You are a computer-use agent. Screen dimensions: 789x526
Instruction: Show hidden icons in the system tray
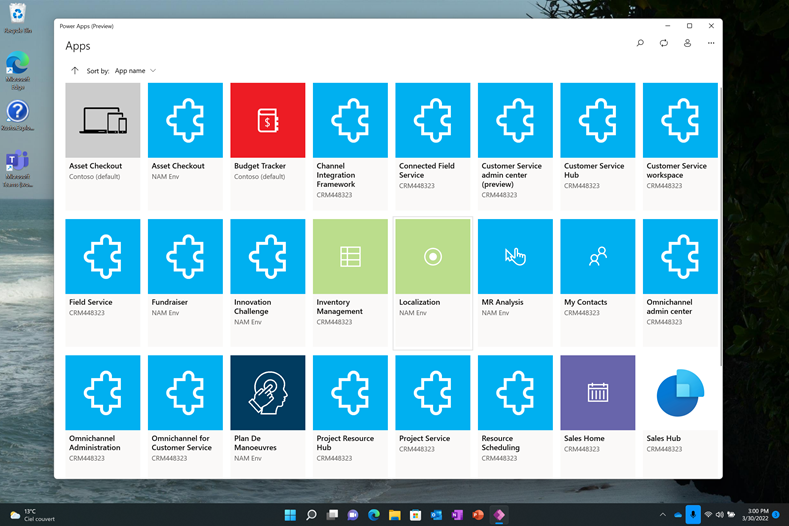coord(662,514)
